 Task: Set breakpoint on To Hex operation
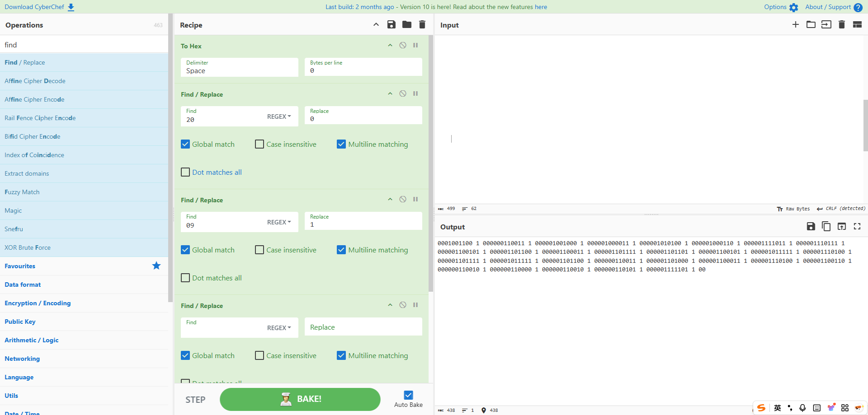pos(415,46)
